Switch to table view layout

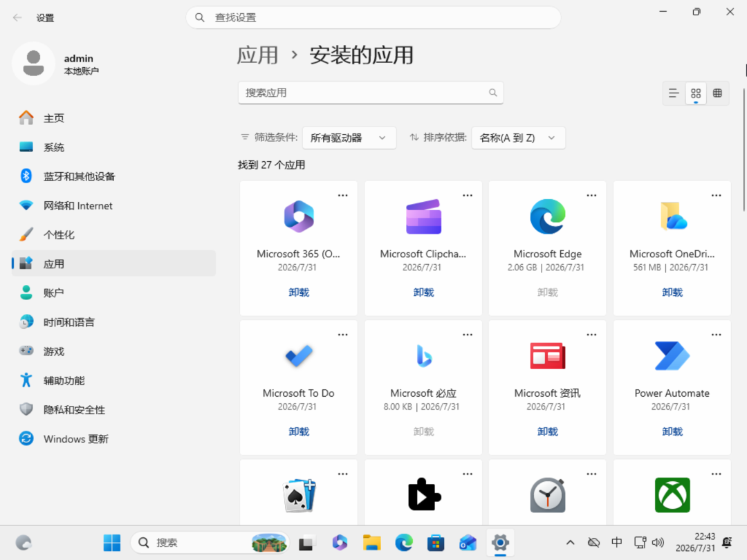(x=717, y=93)
